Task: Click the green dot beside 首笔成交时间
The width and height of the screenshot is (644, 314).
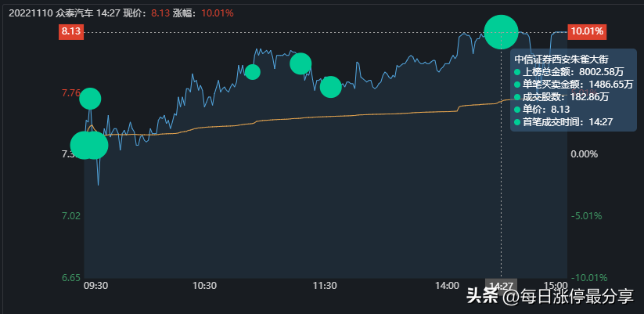Action: [516, 122]
